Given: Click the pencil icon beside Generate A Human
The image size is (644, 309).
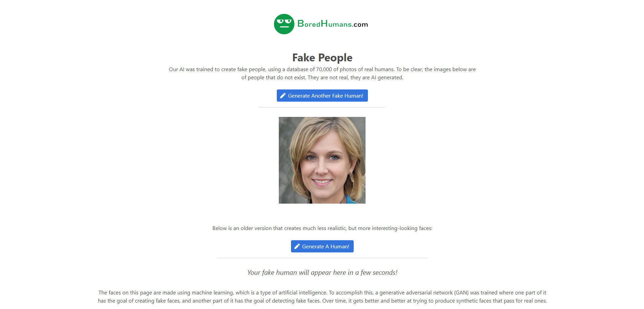Looking at the screenshot, I should point(297,246).
